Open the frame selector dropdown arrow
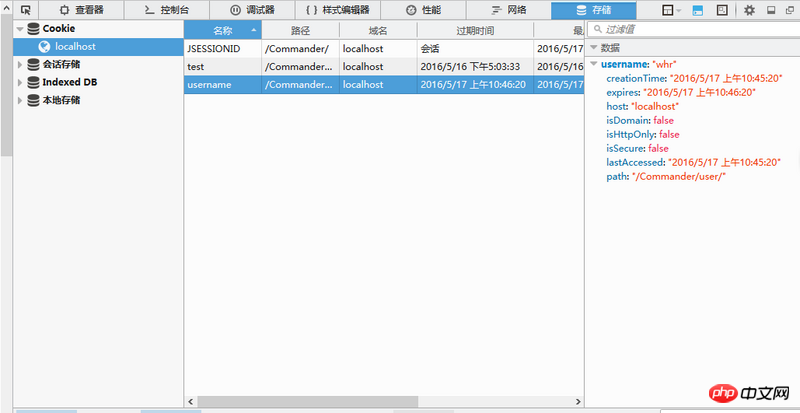Viewport: 800px width, 413px height. (679, 10)
